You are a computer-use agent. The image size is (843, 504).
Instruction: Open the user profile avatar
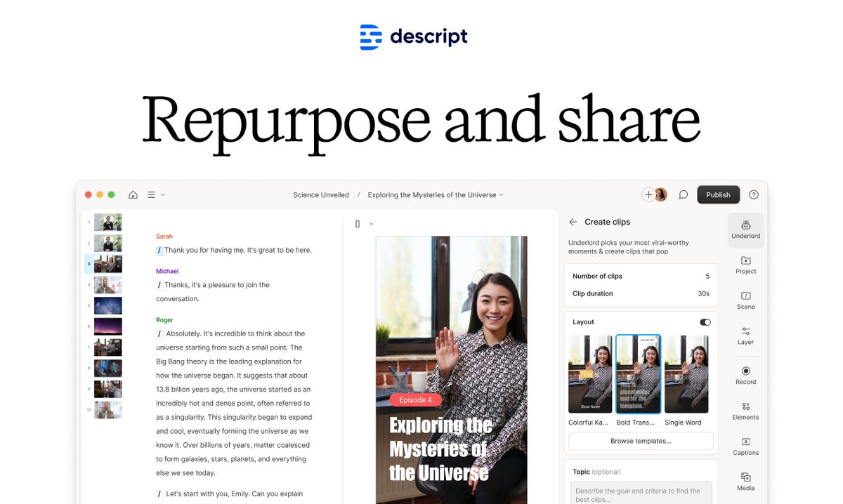[660, 194]
